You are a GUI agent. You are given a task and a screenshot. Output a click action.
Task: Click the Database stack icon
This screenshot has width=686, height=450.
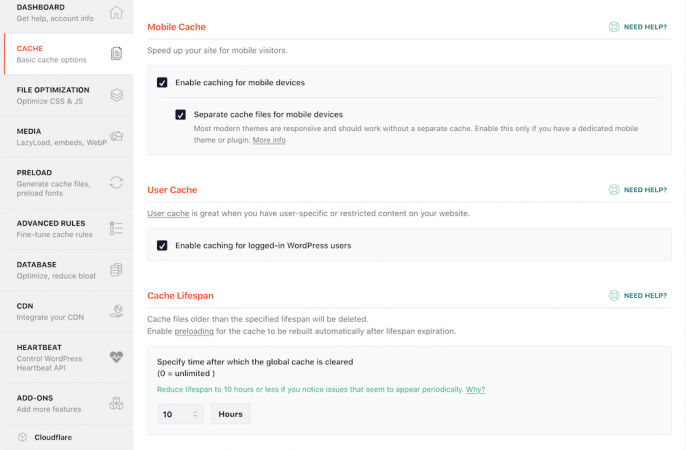pos(116,270)
